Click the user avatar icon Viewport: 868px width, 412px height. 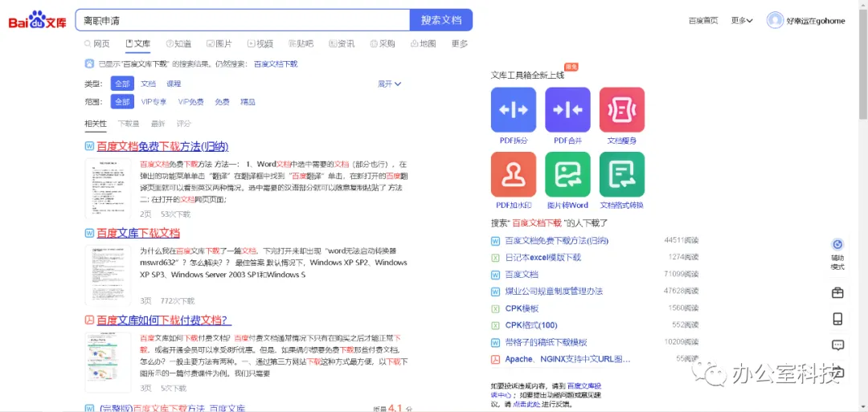click(x=775, y=20)
